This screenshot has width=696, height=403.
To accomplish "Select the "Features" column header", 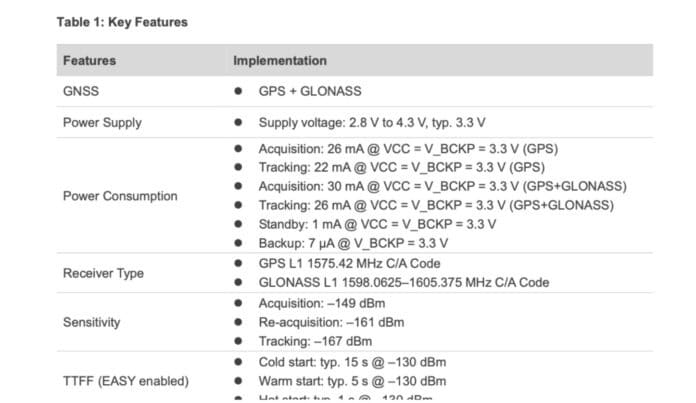I will 89,61.
